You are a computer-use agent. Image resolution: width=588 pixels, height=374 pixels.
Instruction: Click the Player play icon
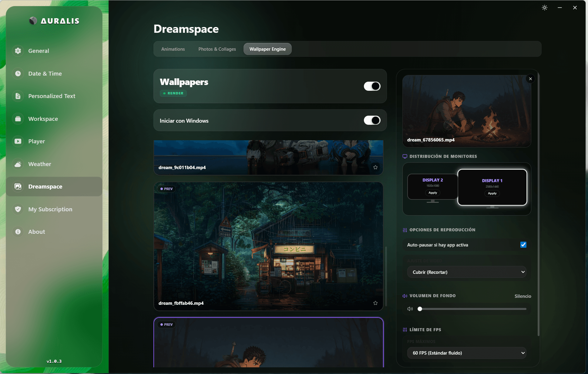(18, 141)
